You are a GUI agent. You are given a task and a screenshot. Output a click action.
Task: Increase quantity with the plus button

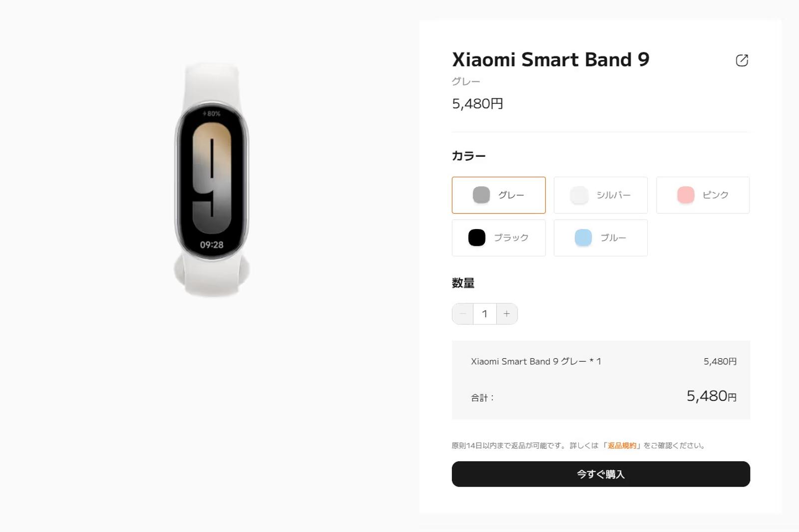point(507,314)
